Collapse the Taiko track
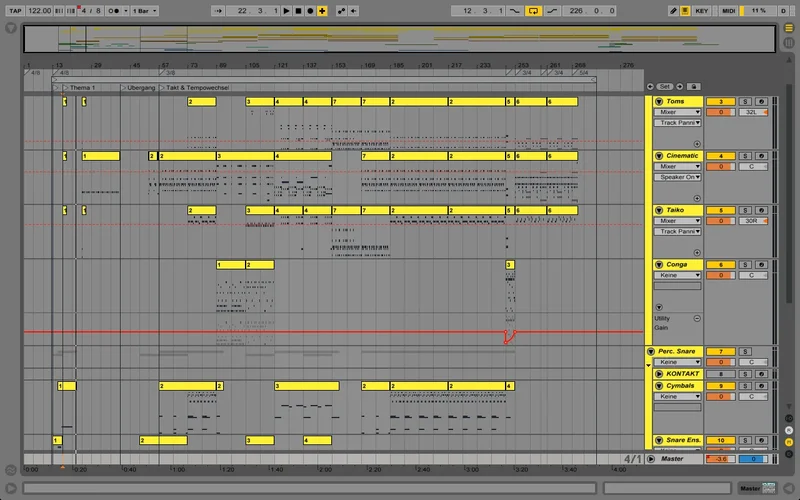800x500 pixels. [659, 210]
